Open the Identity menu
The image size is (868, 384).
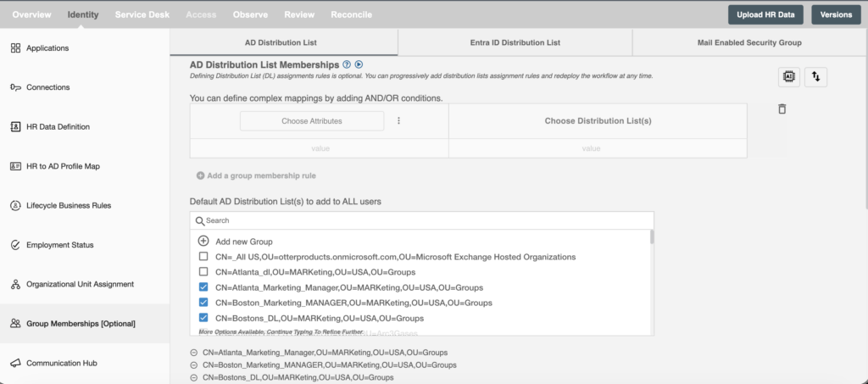point(83,15)
